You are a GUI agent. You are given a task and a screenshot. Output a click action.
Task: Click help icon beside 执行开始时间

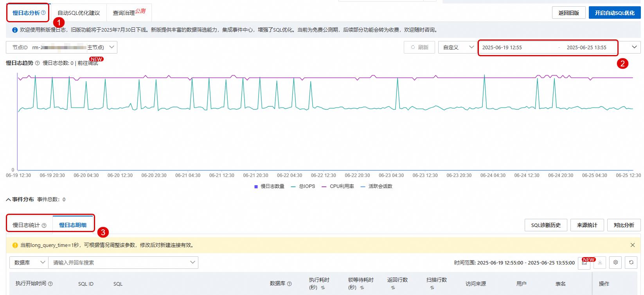point(50,284)
